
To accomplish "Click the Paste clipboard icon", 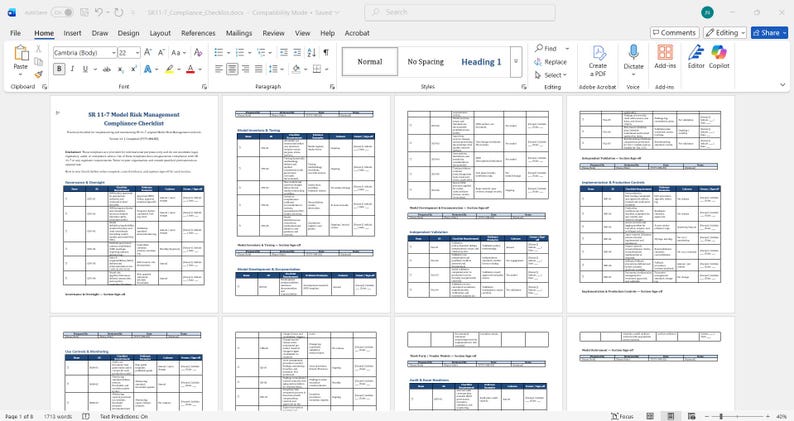I will click(x=21, y=53).
